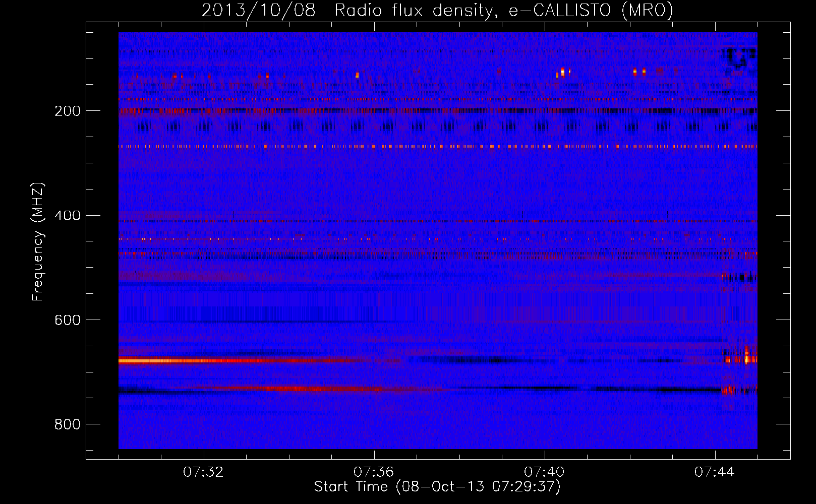Viewport: 816px width, 504px height.
Task: Click the short vertical spike near 330 MHz
Action: (322, 179)
